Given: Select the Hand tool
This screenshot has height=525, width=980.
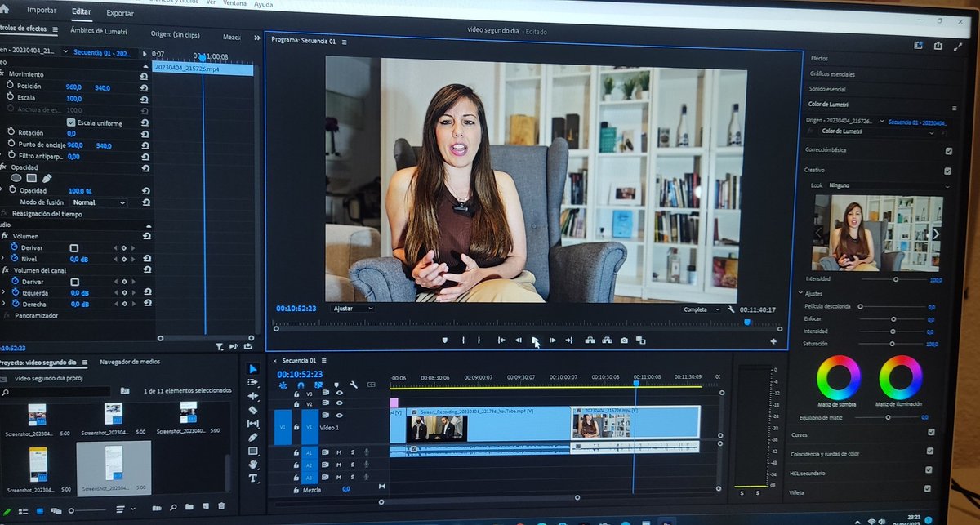Looking at the screenshot, I should (253, 465).
